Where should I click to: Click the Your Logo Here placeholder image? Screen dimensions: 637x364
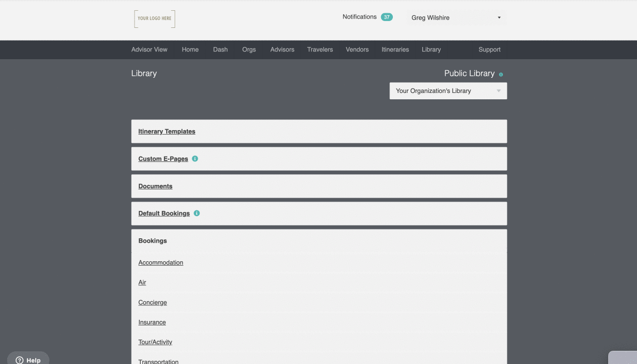coord(154,19)
